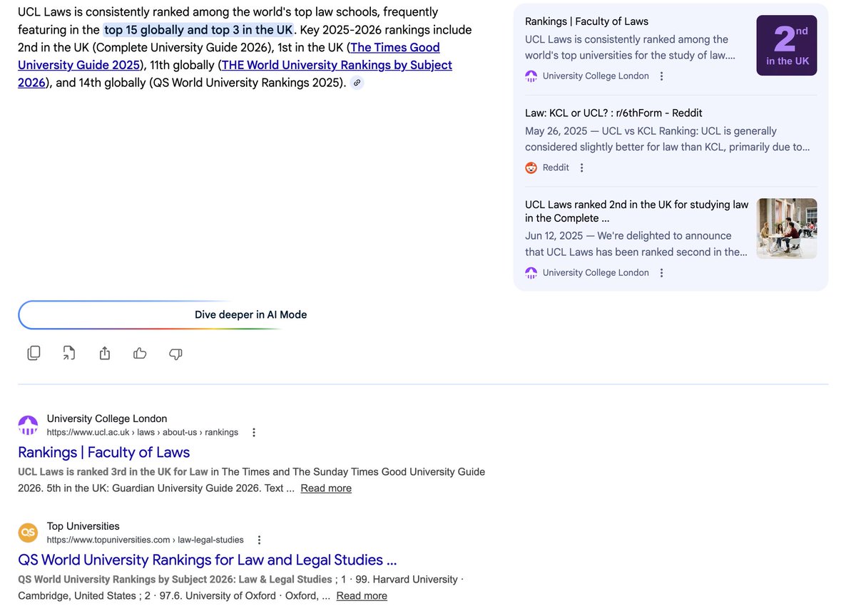Click Top Universities site name in result
The image size is (856, 616).
[x=83, y=526]
